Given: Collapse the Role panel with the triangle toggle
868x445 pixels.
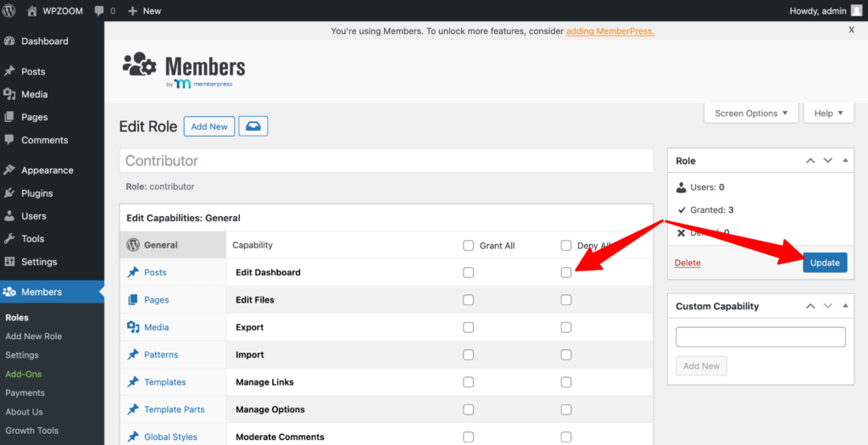Looking at the screenshot, I should (x=845, y=160).
